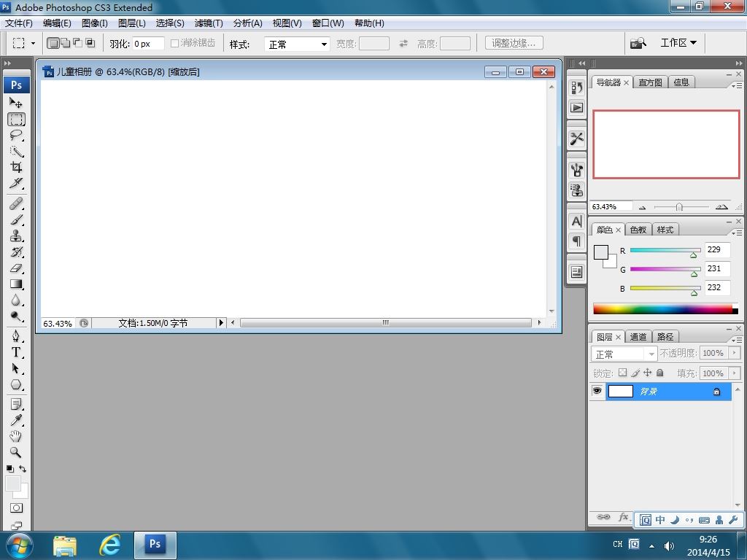
Task: Choose New Selection mode button
Action: (x=53, y=43)
